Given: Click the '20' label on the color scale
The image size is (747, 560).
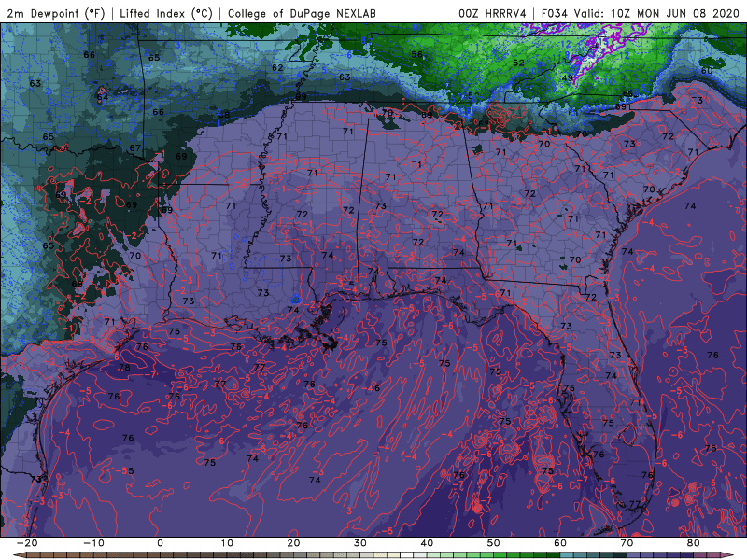Looking at the screenshot, I should tap(293, 543).
